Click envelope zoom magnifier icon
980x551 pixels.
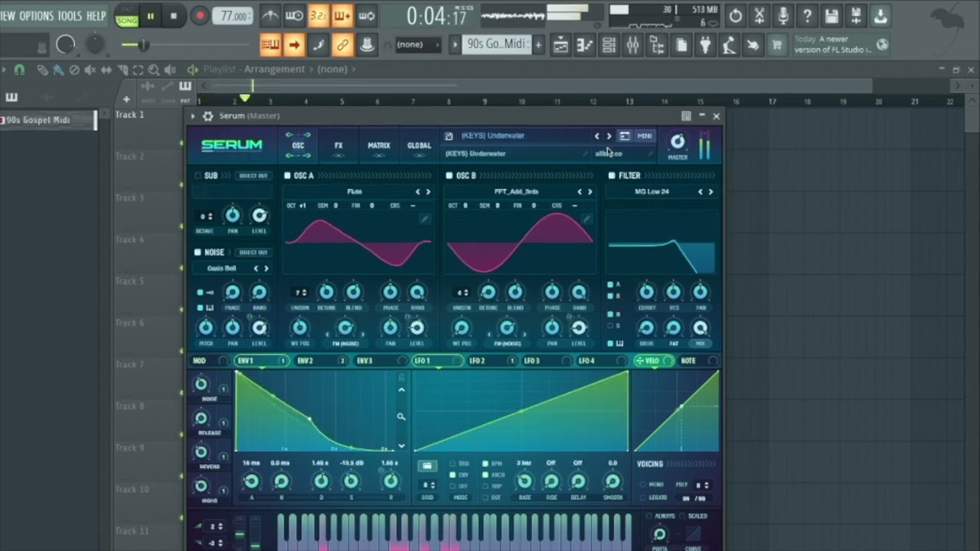[x=401, y=417]
